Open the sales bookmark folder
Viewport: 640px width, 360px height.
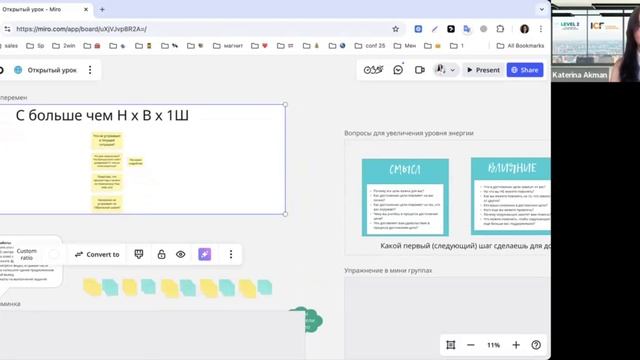coord(9,46)
